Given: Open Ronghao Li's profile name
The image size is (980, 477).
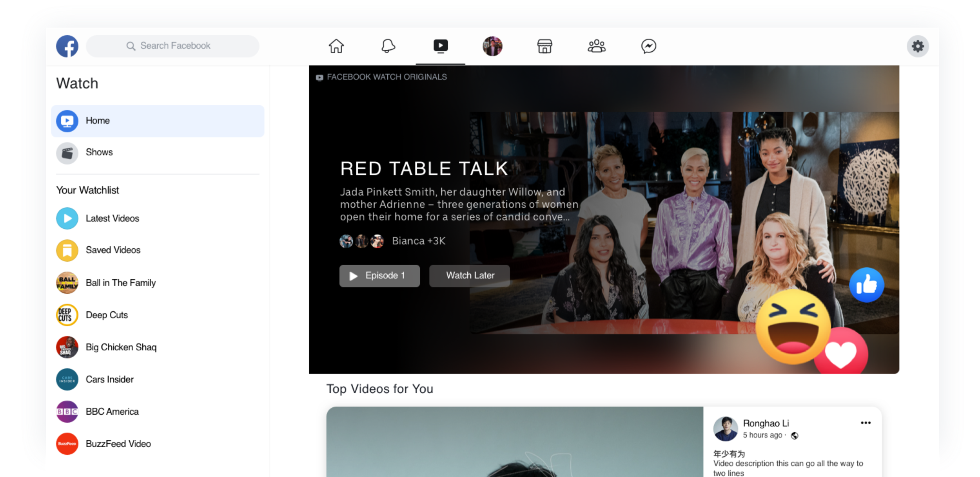Looking at the screenshot, I should tap(766, 423).
